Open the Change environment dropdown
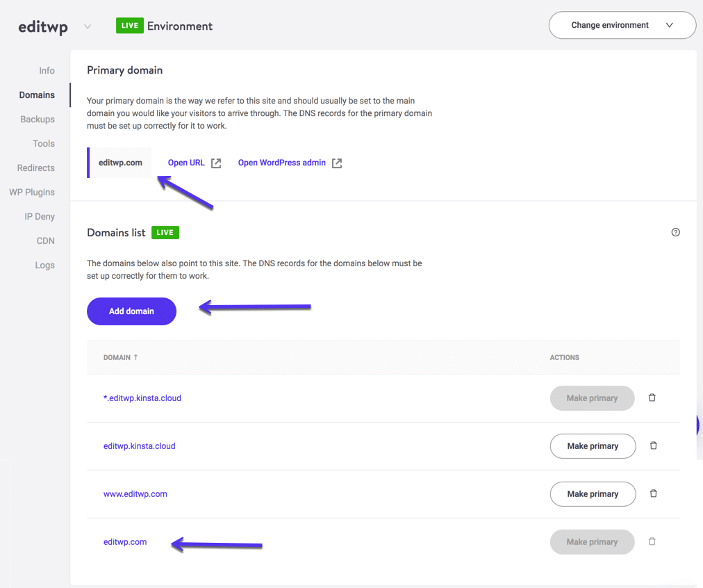This screenshot has width=703, height=588. coord(621,25)
